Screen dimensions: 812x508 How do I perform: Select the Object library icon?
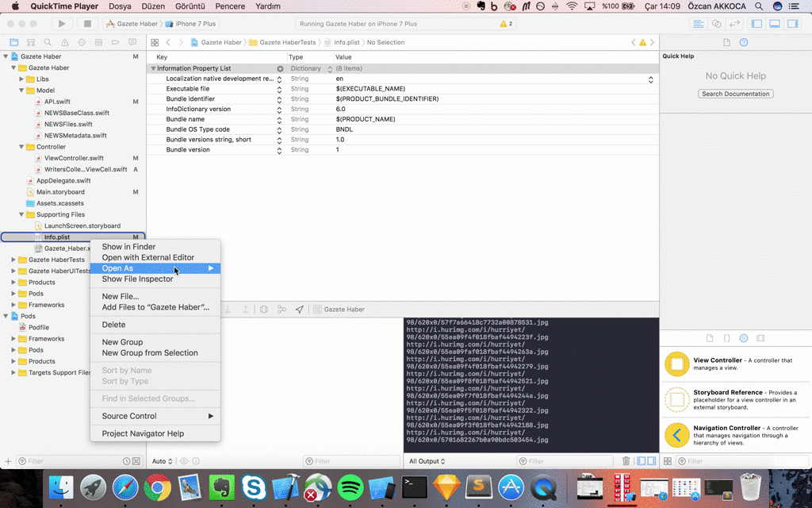744,338
